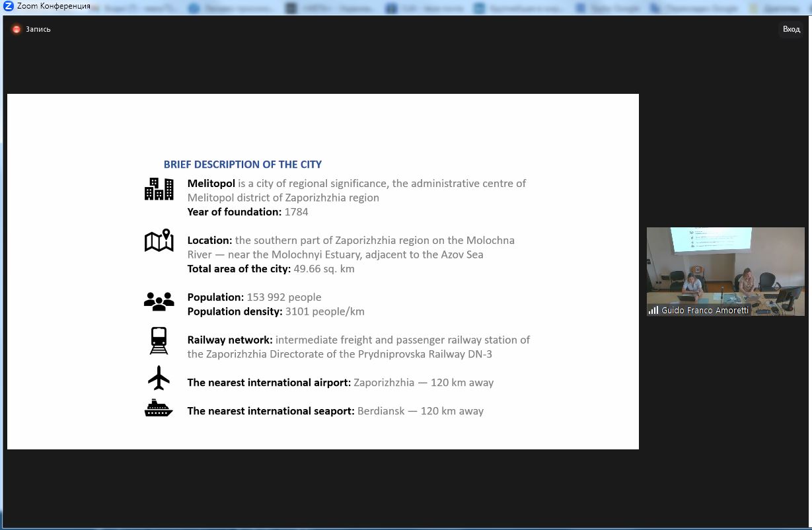Click the Zoom Конференция window title
The height and width of the screenshot is (530, 812).
pyautogui.click(x=54, y=6)
